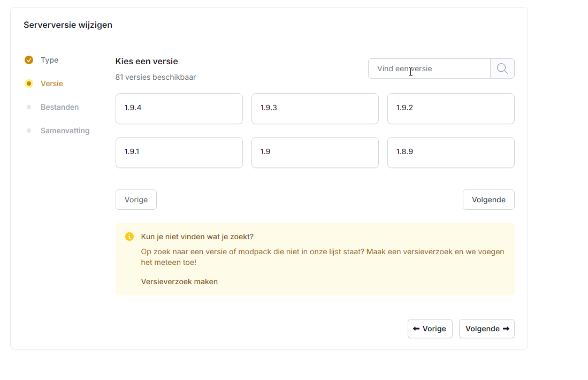Image resolution: width=588 pixels, height=380 pixels.
Task: Click the checkmark icon beside Type
Action: pos(29,60)
